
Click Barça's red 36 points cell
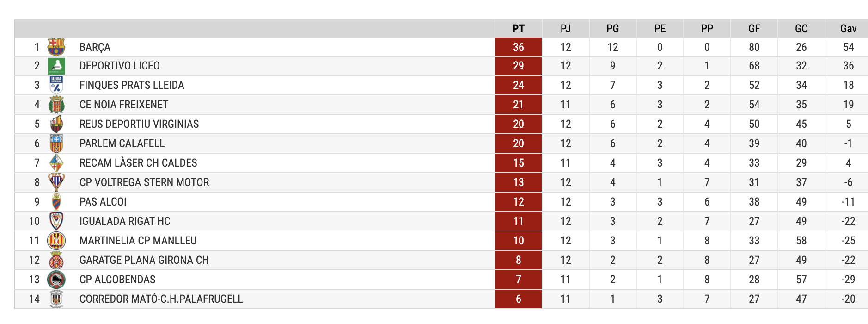pyautogui.click(x=519, y=47)
